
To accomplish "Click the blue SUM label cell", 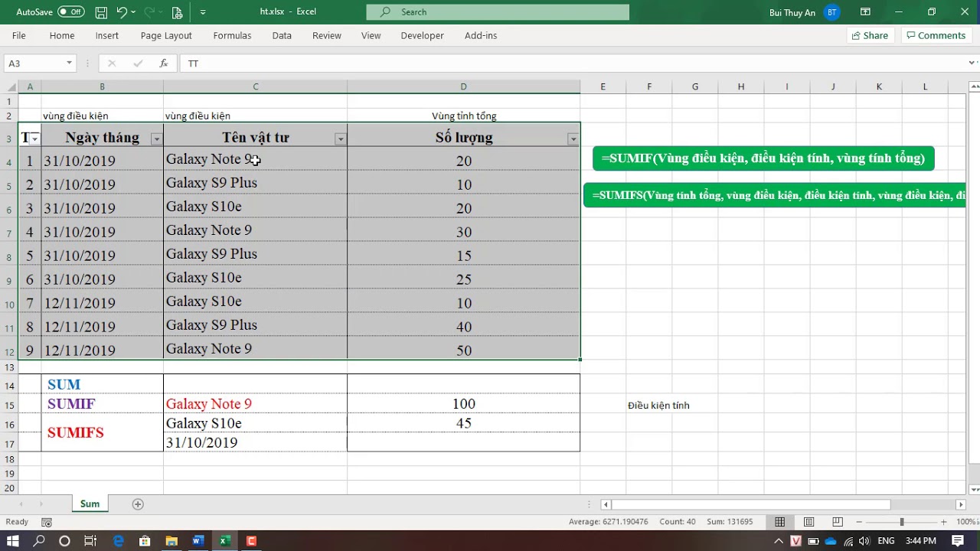I will 102,384.
